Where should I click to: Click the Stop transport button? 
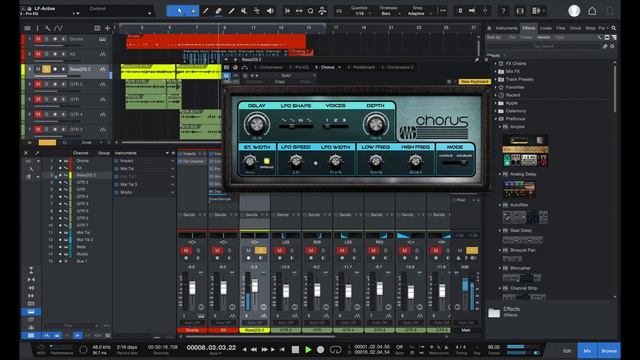(x=296, y=349)
